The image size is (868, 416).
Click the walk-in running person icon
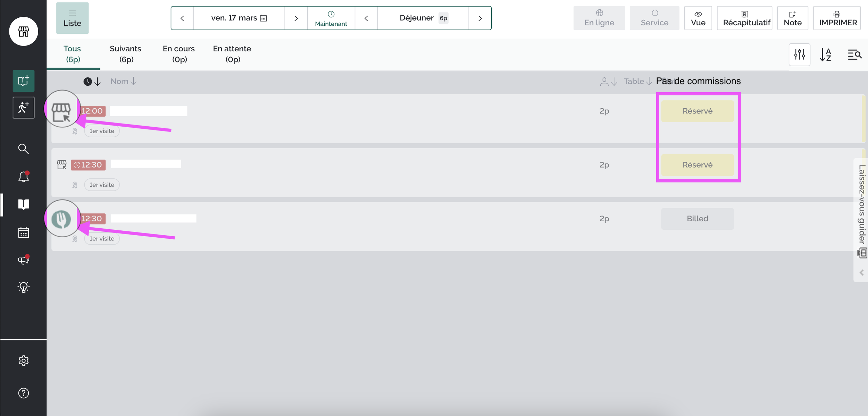pyautogui.click(x=23, y=108)
